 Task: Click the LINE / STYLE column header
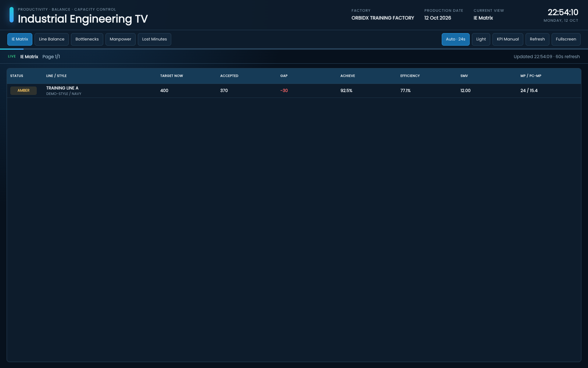56,76
